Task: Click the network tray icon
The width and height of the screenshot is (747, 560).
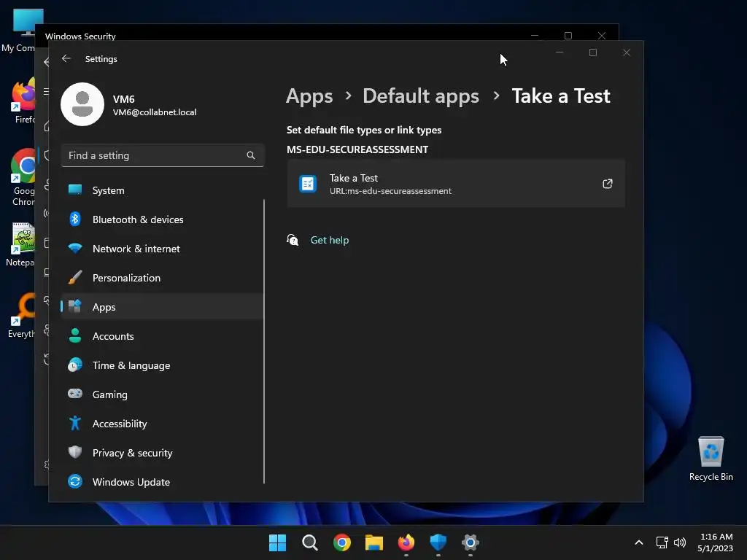Action: [662, 542]
